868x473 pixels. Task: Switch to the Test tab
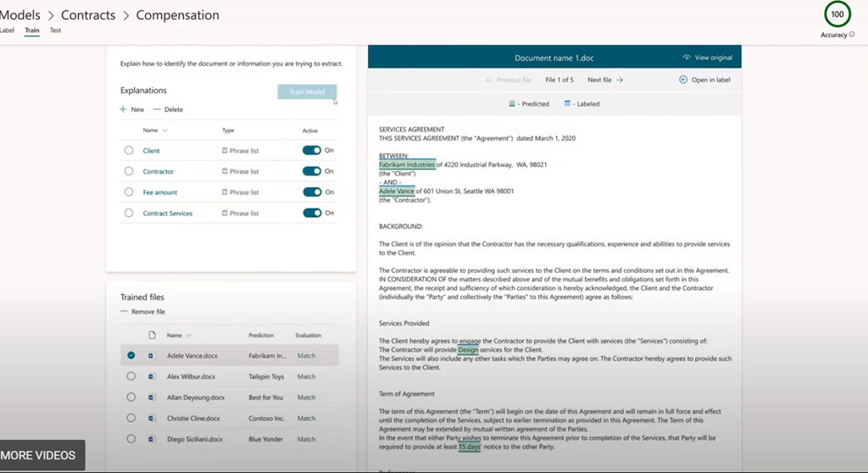(x=55, y=31)
